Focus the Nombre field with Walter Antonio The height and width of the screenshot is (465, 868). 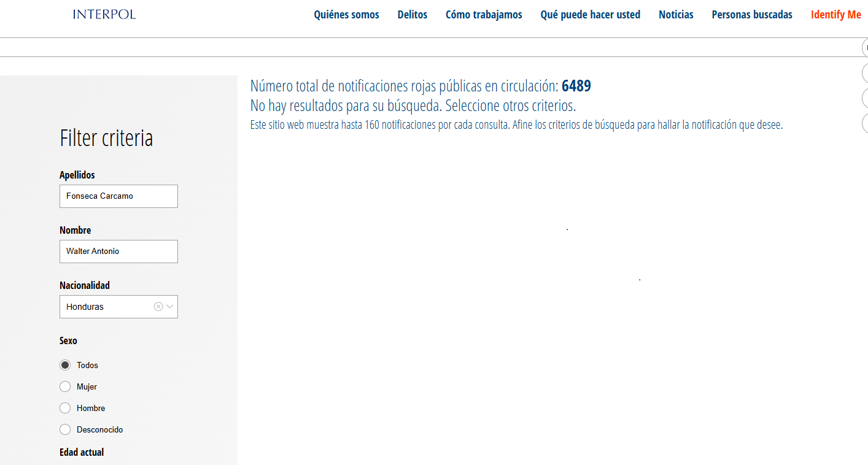coord(118,252)
